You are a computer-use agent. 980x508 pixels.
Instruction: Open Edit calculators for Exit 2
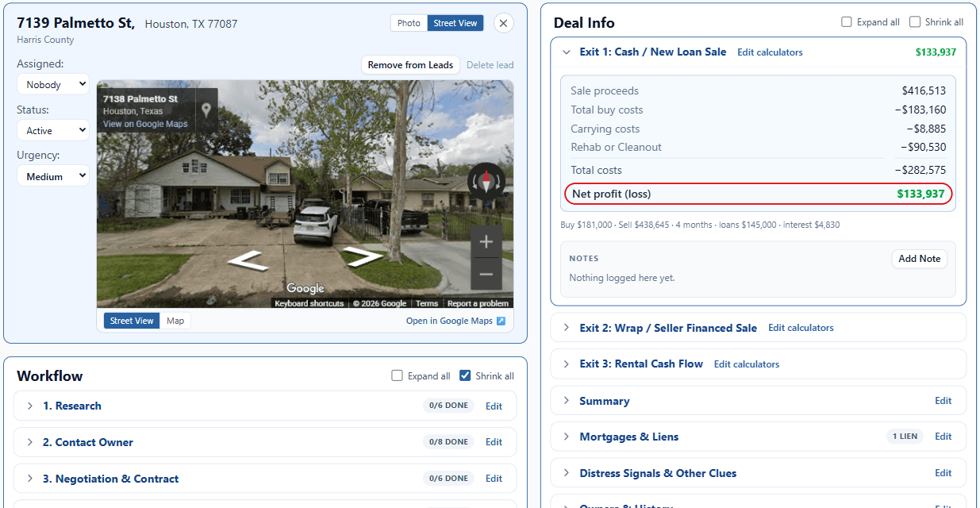(801, 328)
